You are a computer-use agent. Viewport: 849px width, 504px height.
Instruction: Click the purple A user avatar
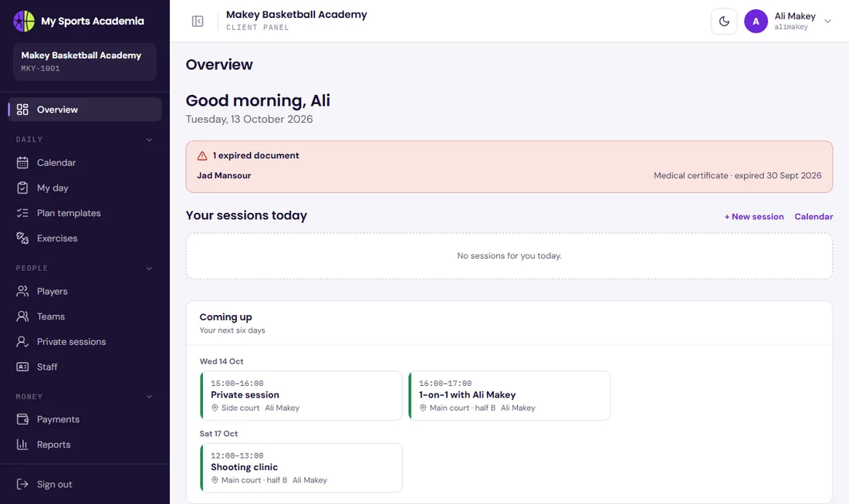point(756,22)
